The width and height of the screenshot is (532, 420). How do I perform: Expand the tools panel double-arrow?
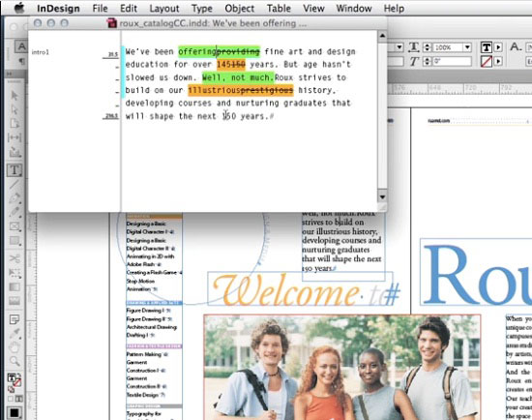[9, 74]
